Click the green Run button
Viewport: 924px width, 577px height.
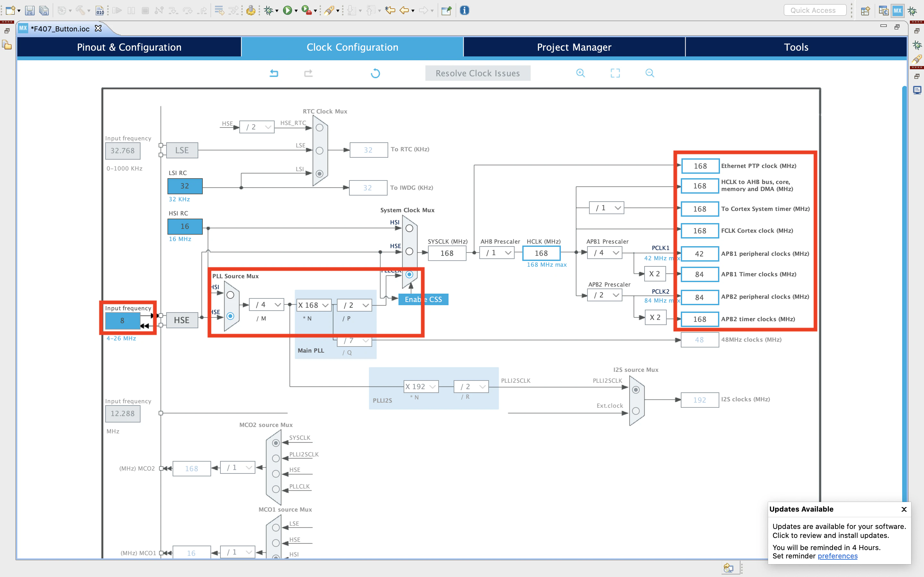[x=287, y=10]
